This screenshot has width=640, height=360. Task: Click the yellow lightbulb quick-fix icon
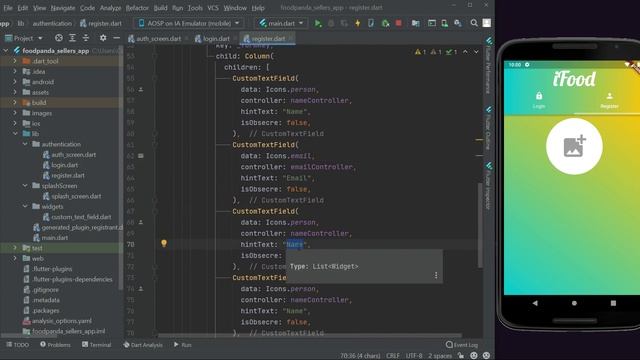164,243
